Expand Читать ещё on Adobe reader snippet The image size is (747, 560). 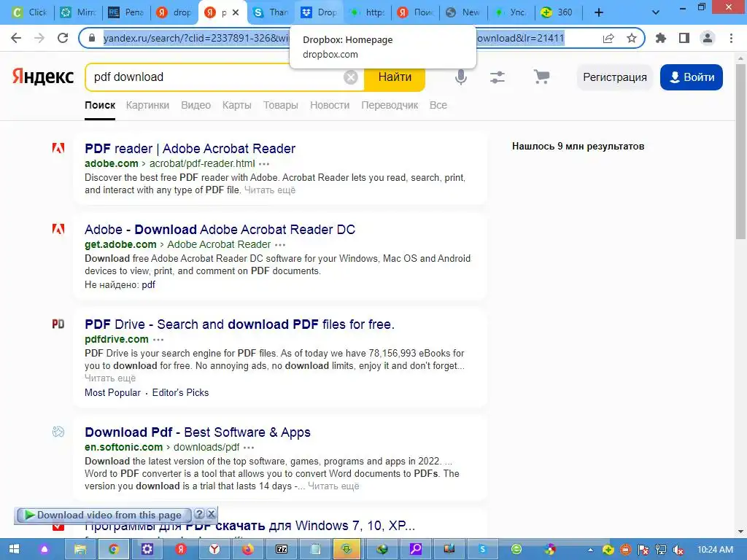(270, 190)
